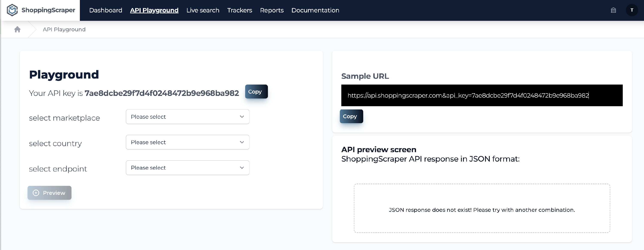The height and width of the screenshot is (250, 644).
Task: Expand the select marketplace dropdown
Action: [187, 117]
